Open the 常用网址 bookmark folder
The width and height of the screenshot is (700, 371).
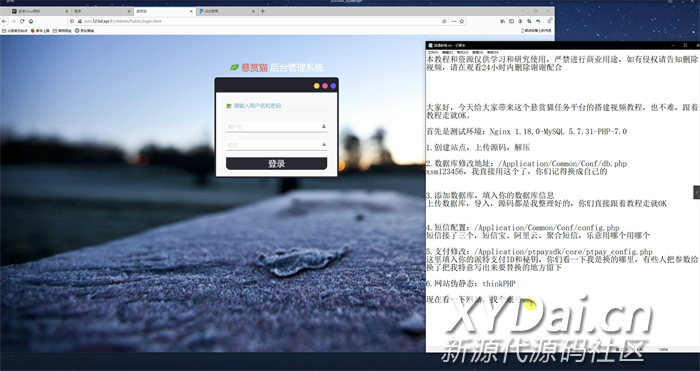62,31
